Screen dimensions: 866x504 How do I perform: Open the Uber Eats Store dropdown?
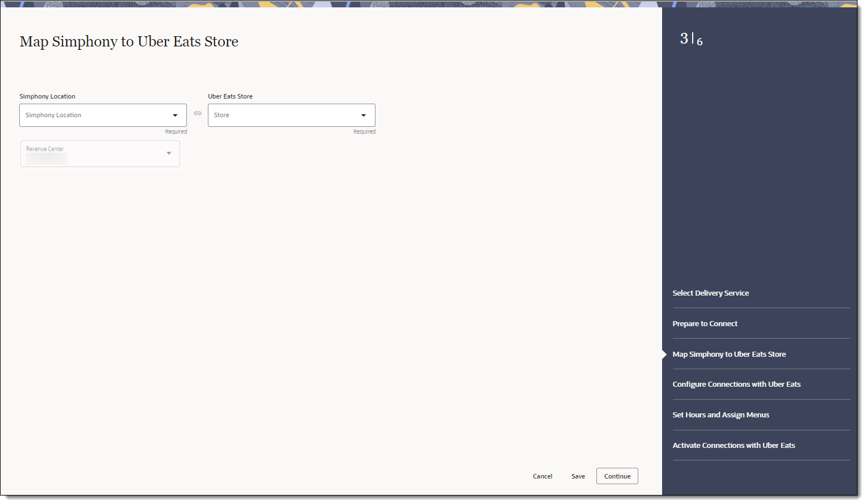point(292,115)
